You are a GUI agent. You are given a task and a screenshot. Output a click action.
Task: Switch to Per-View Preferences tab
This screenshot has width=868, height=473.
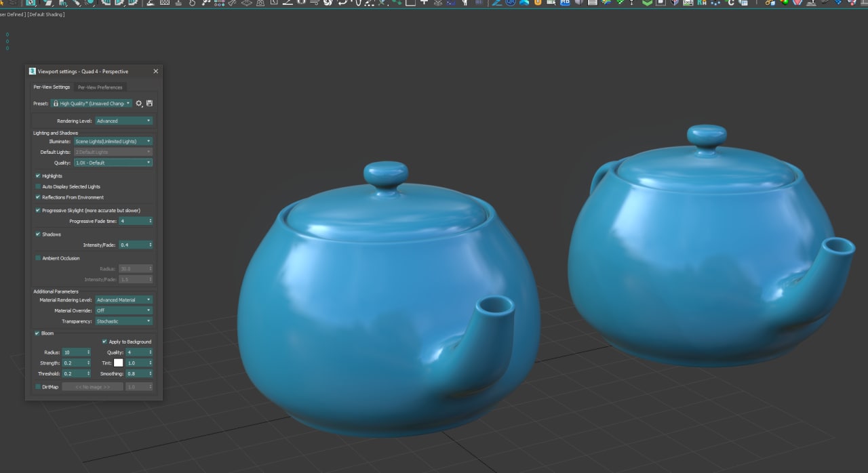coord(100,87)
